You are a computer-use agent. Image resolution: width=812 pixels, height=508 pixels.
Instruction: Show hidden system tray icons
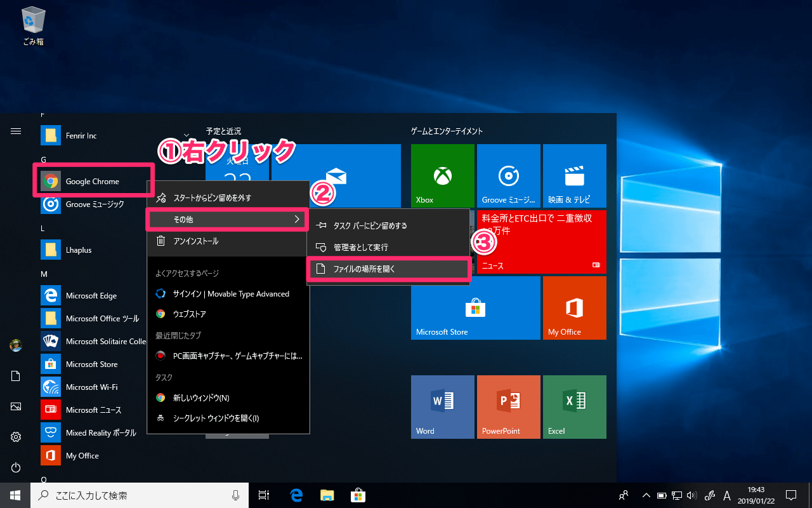point(646,495)
